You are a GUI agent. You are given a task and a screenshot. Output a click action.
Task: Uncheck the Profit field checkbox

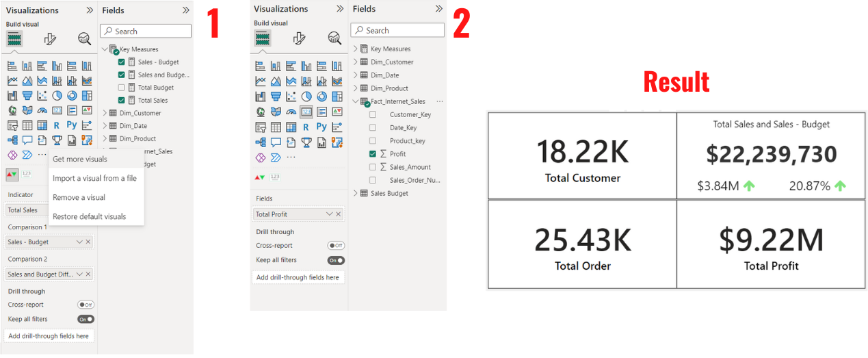pyautogui.click(x=373, y=154)
